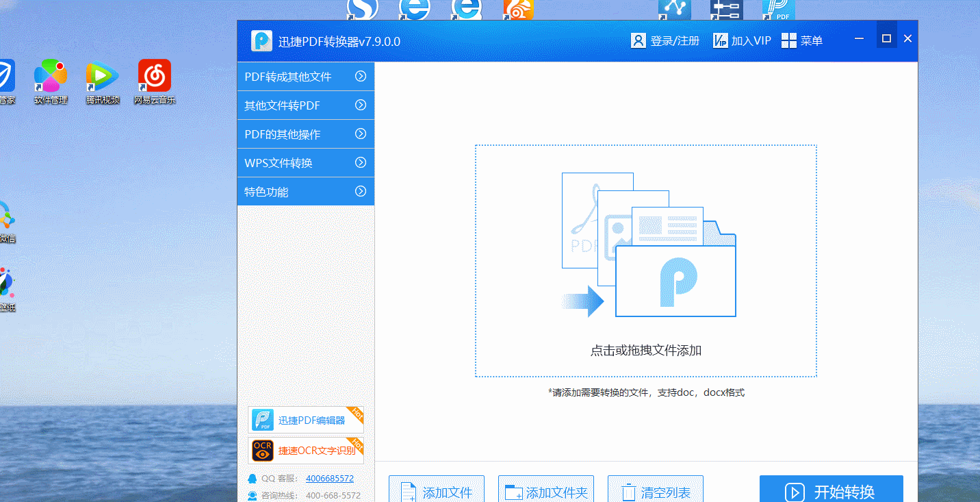Expand the WPS文件转换 category

(x=306, y=163)
